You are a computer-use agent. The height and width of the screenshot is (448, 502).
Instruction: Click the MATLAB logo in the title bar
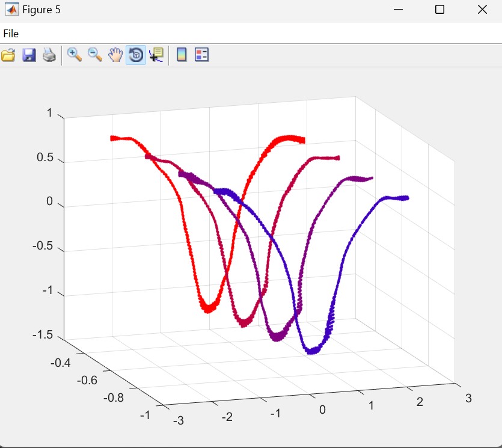pyautogui.click(x=11, y=10)
